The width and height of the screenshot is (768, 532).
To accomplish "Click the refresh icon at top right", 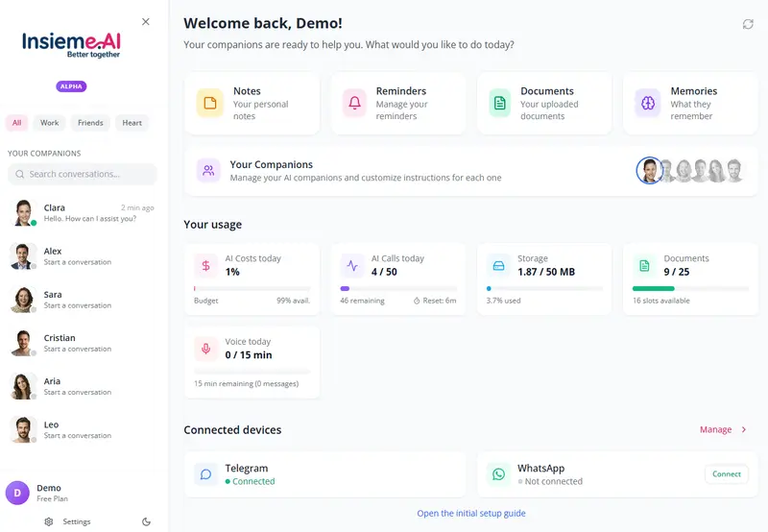I will tap(748, 24).
